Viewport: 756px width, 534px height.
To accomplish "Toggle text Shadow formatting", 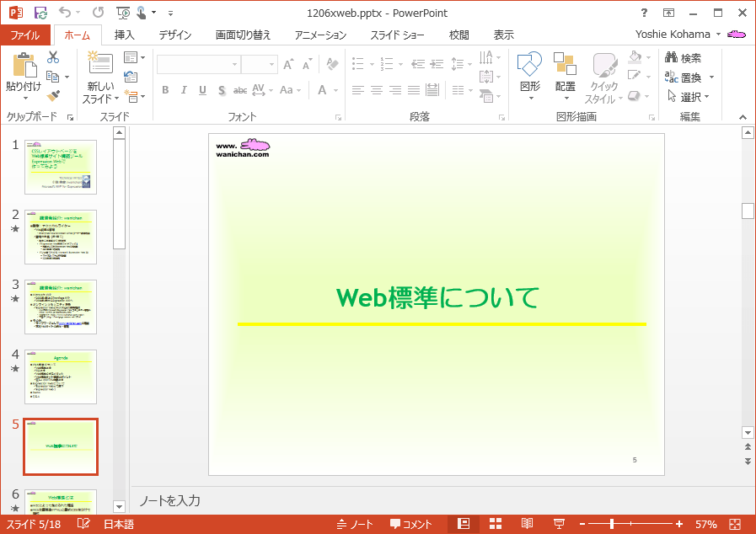I will pos(222,90).
